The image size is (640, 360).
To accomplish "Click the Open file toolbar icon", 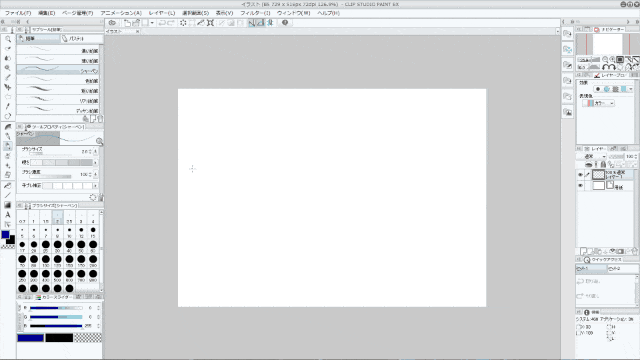I will (x=136, y=23).
